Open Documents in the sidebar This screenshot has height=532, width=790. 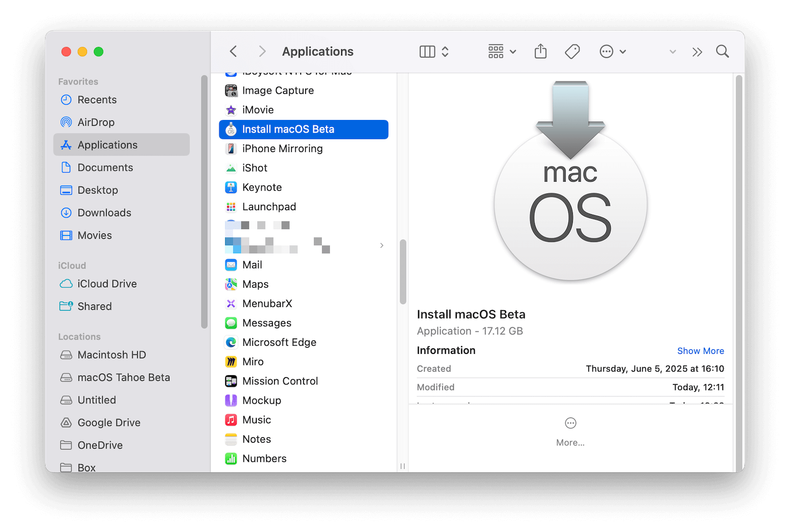[121, 167]
